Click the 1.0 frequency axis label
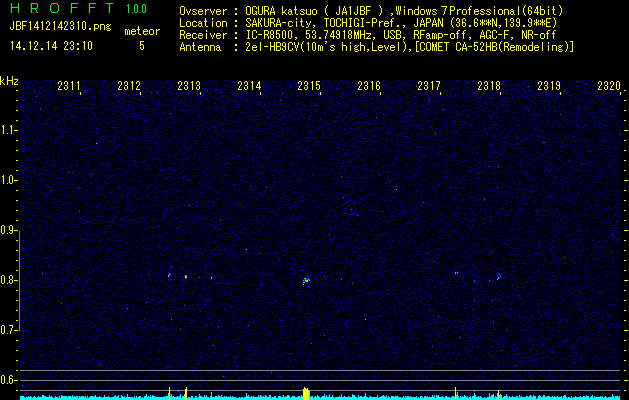629x400 pixels. click(8, 181)
